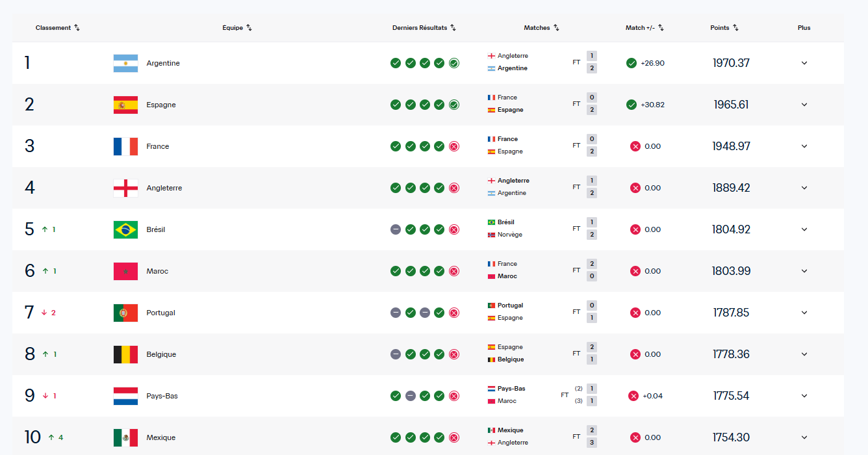Image resolution: width=868 pixels, height=455 pixels.
Task: Click Pays-Bas's draw result icon
Action: click(x=411, y=396)
